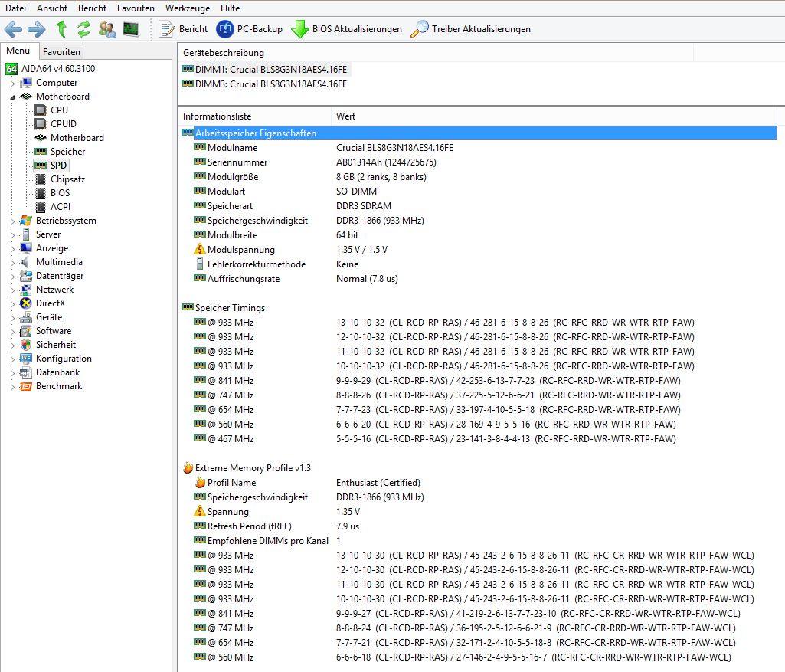Image resolution: width=785 pixels, height=672 pixels.
Task: Click the Datenbank tree icon
Action: point(25,372)
